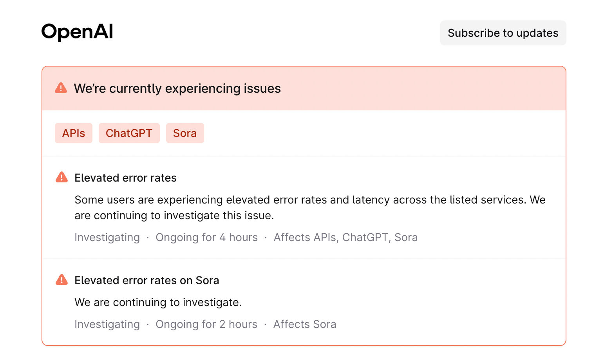Click 'We are continuing to investigate.' message
604x364 pixels.
(x=158, y=302)
